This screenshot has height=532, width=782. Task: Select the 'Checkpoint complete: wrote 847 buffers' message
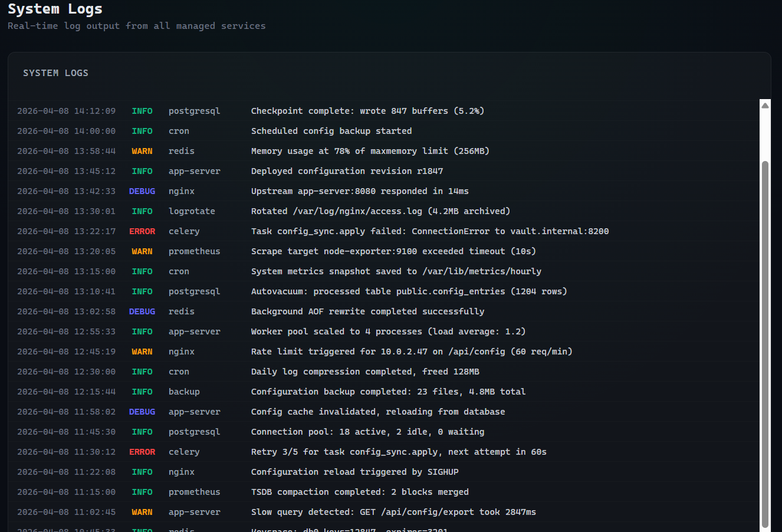(x=367, y=111)
